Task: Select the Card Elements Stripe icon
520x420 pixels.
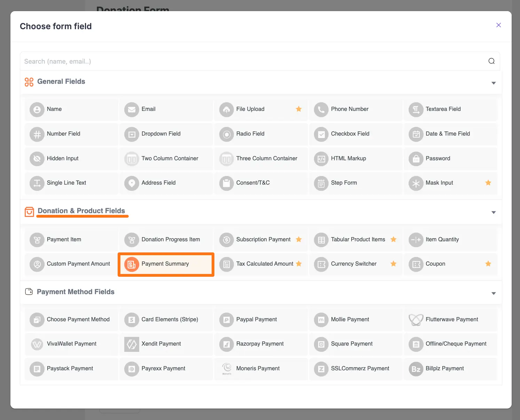Action: pos(132,319)
